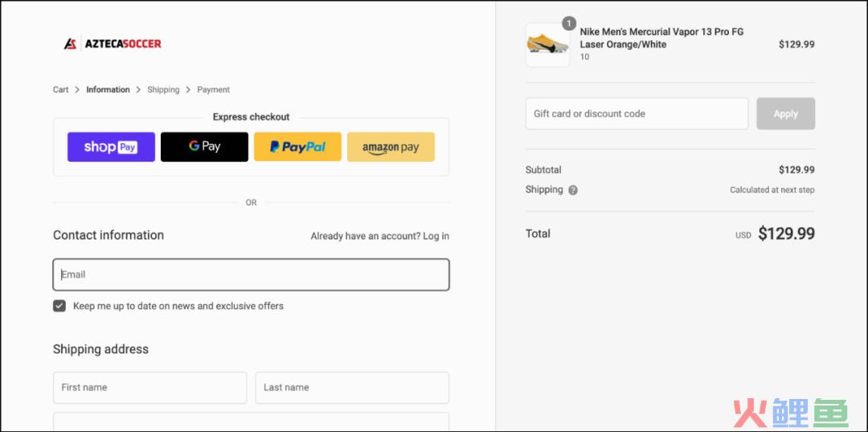Click the quantity badge on product image
The height and width of the screenshot is (432, 868).
(568, 23)
